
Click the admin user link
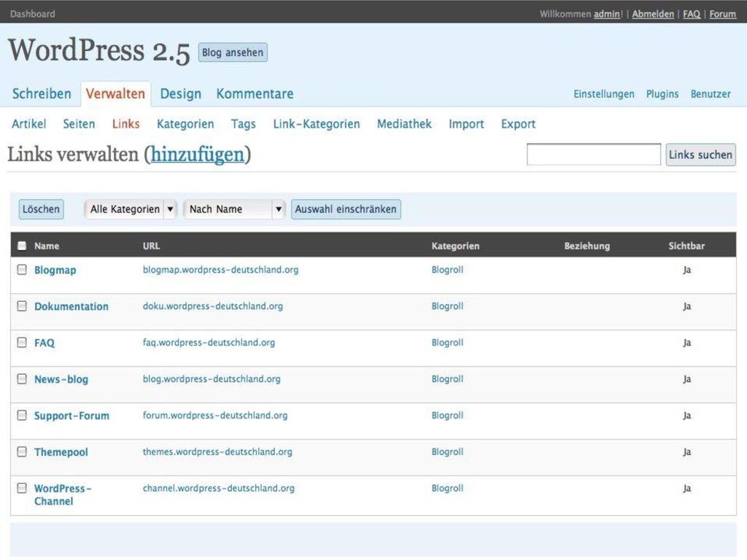[x=607, y=14]
